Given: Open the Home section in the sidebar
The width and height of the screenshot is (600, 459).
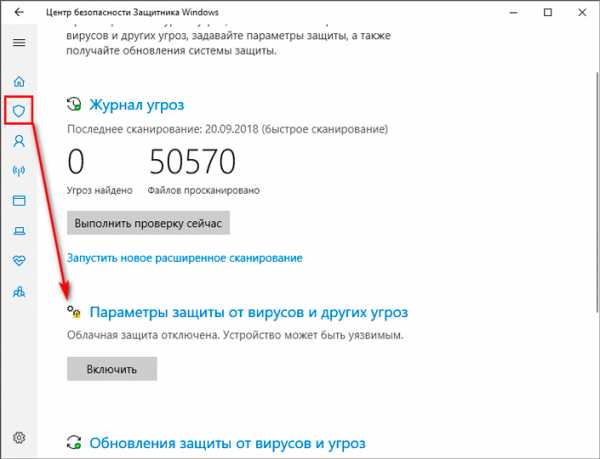Looking at the screenshot, I should pyautogui.click(x=19, y=81).
